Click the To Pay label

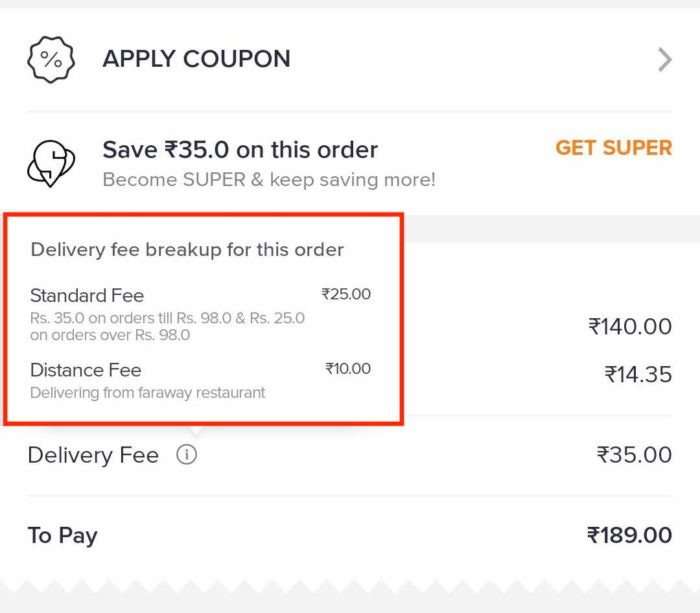pyautogui.click(x=62, y=535)
